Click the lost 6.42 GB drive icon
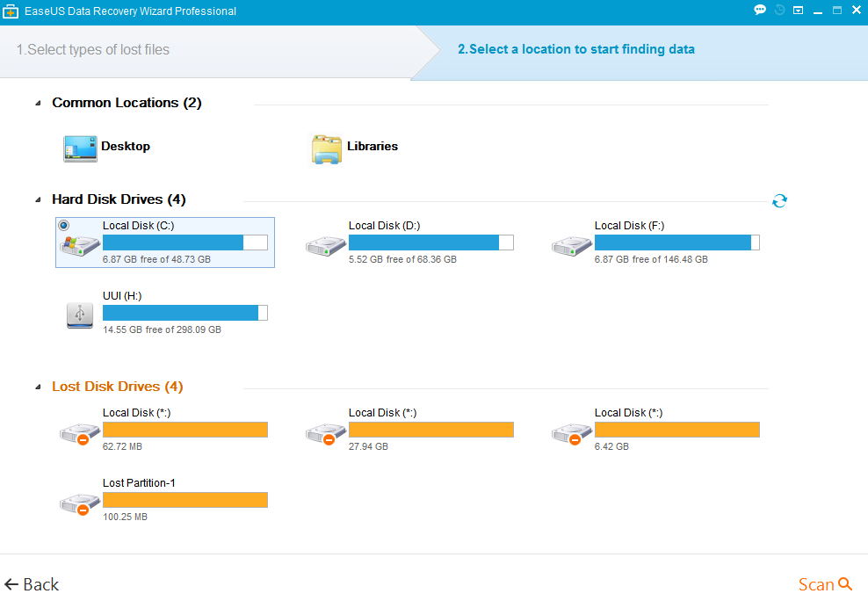Screen dimensions: 868x608 pyautogui.click(x=572, y=433)
